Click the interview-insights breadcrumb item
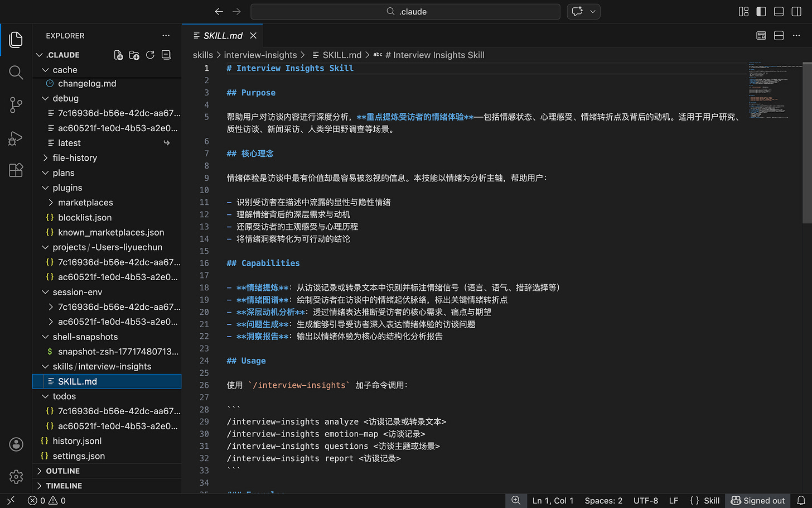The height and width of the screenshot is (508, 812). 260,55
